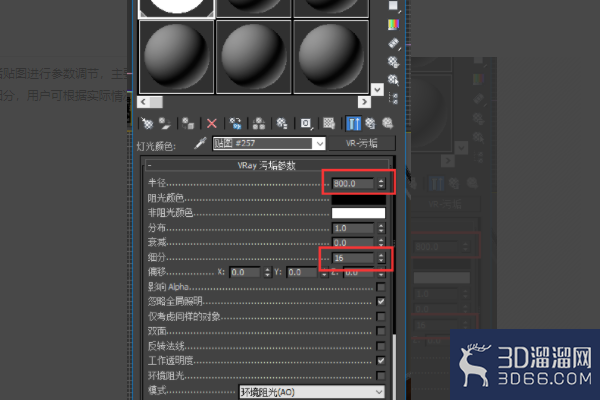Toggle Show Shaded Material in Viewport
600x400 pixels.
point(329,123)
